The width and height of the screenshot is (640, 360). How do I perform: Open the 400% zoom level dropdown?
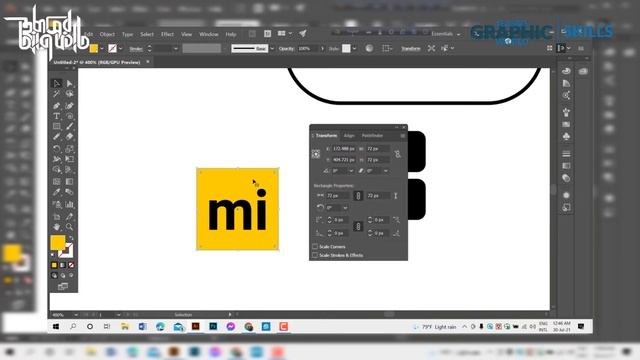tap(76, 315)
